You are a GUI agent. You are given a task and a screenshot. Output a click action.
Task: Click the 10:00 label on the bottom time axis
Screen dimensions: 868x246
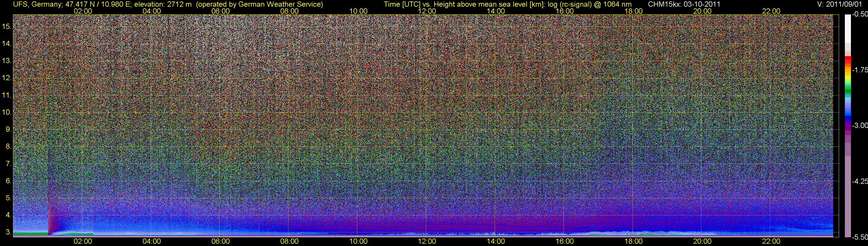click(x=358, y=241)
